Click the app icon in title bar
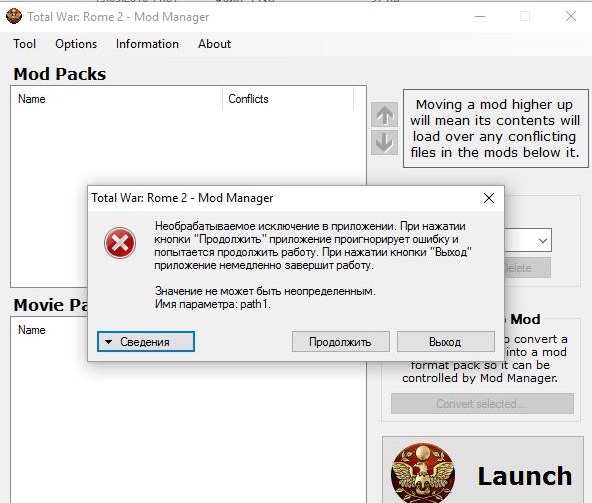Screen dimensions: 592x503 point(14,16)
